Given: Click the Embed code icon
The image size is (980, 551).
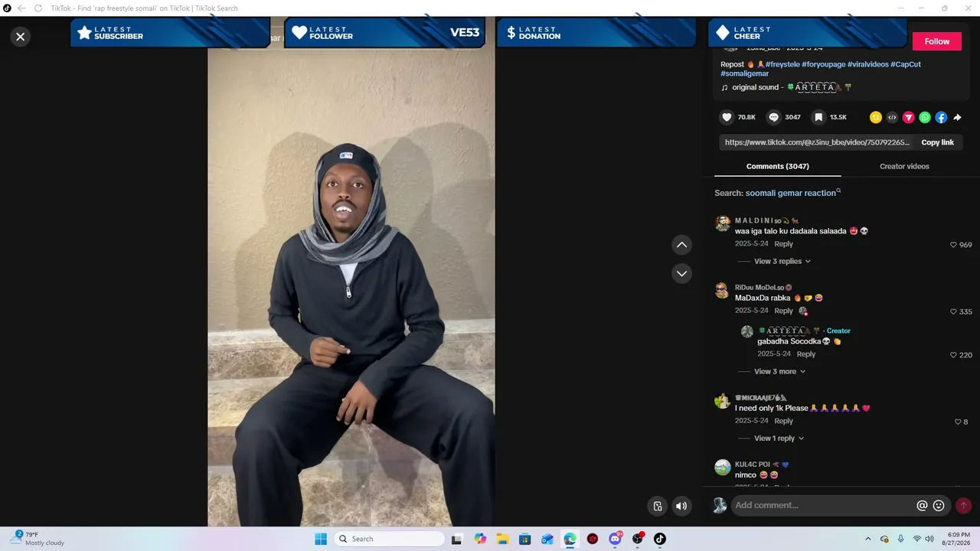Looking at the screenshot, I should click(892, 117).
